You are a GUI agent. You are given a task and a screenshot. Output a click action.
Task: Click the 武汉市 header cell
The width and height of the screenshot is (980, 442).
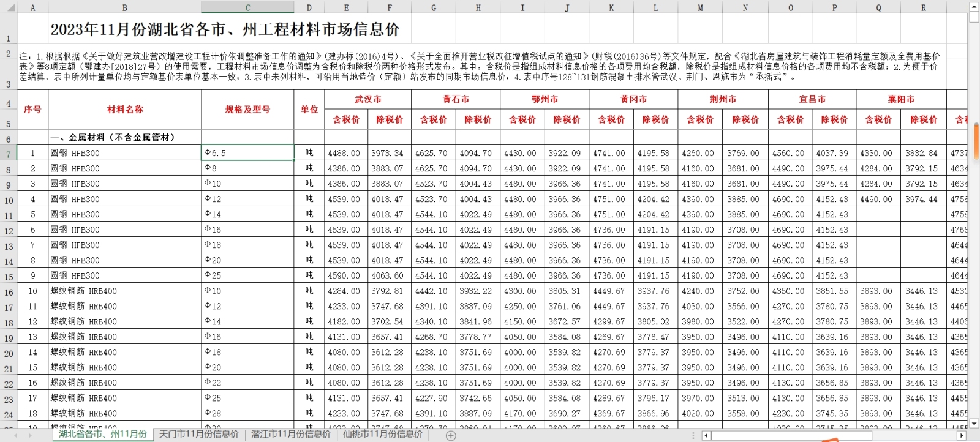367,99
